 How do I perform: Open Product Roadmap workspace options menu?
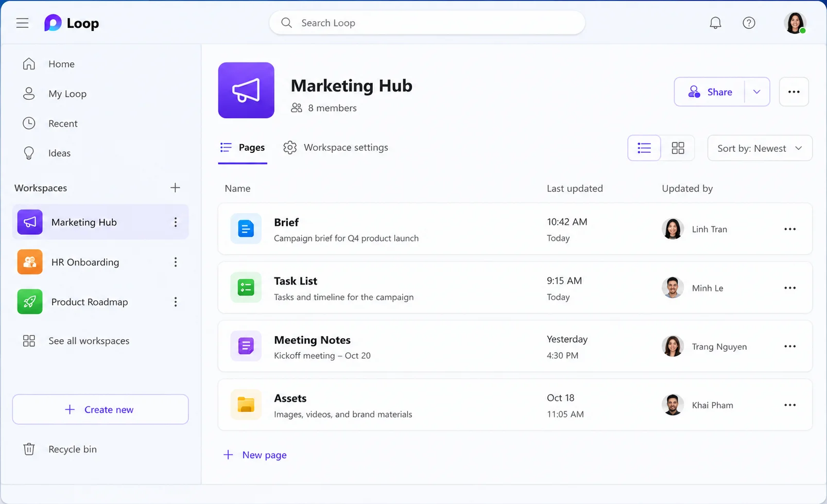(x=176, y=302)
